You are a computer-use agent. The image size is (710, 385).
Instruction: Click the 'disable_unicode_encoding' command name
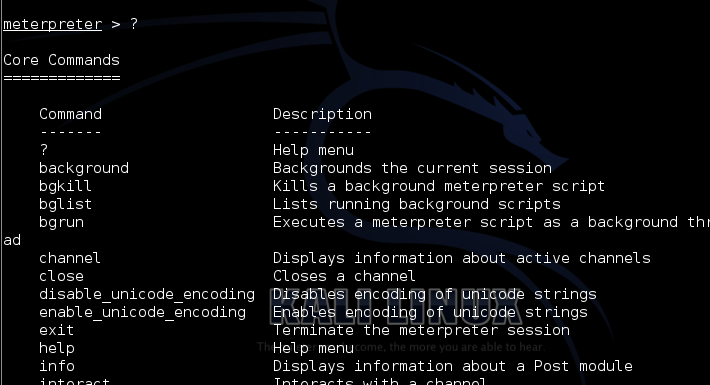tap(147, 294)
